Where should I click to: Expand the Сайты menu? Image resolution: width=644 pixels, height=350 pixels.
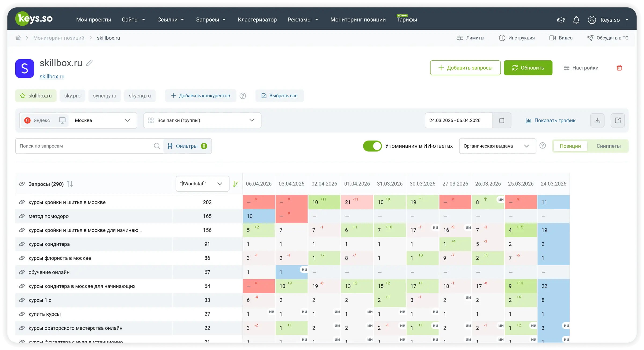[133, 20]
